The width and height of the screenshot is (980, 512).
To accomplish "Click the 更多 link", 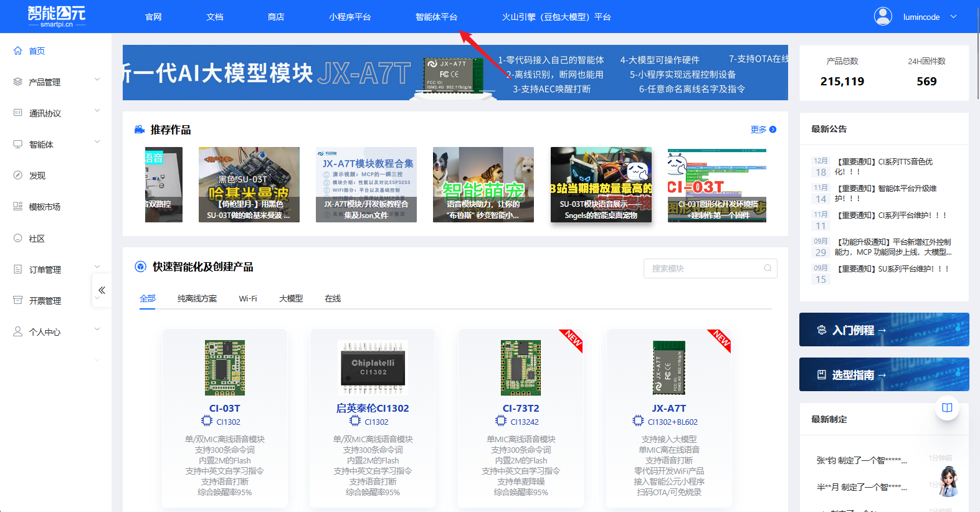I will click(758, 130).
